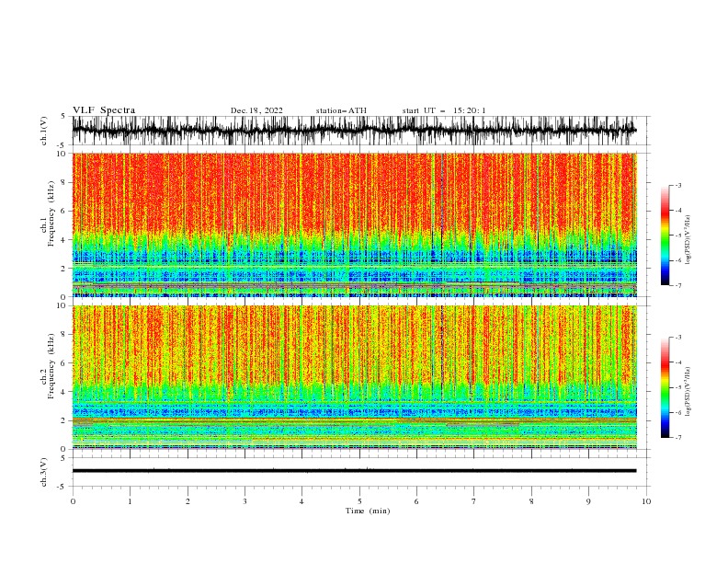Click time axis tick label "9"
The width and height of the screenshot is (728, 563).
588,501
